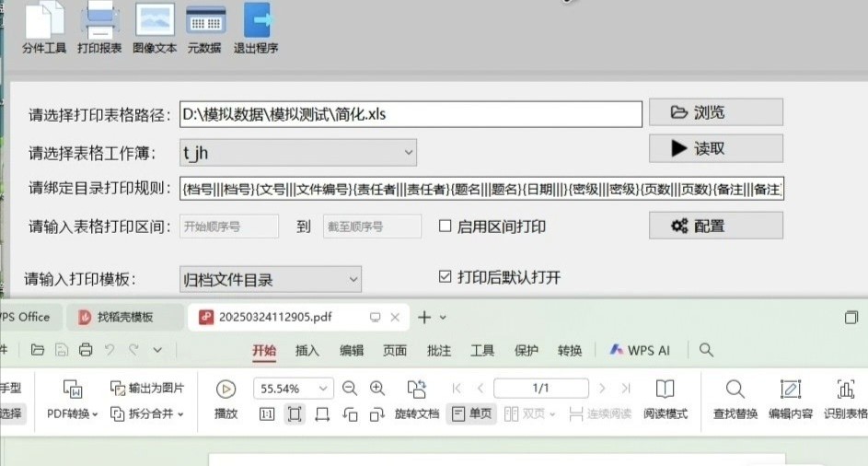868x466 pixels.
Task: Click the 1/1 page number field
Action: [x=541, y=389]
